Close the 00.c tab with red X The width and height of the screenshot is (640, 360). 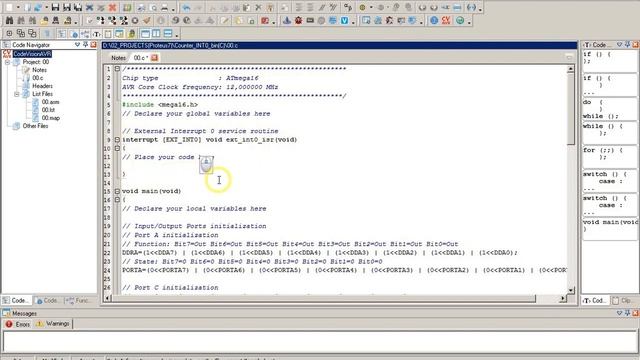pos(154,58)
